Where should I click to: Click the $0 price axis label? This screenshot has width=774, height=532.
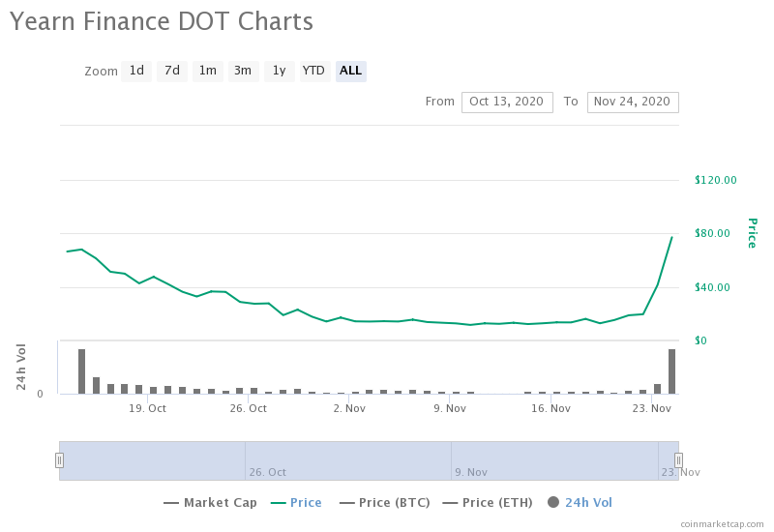pyautogui.click(x=700, y=340)
